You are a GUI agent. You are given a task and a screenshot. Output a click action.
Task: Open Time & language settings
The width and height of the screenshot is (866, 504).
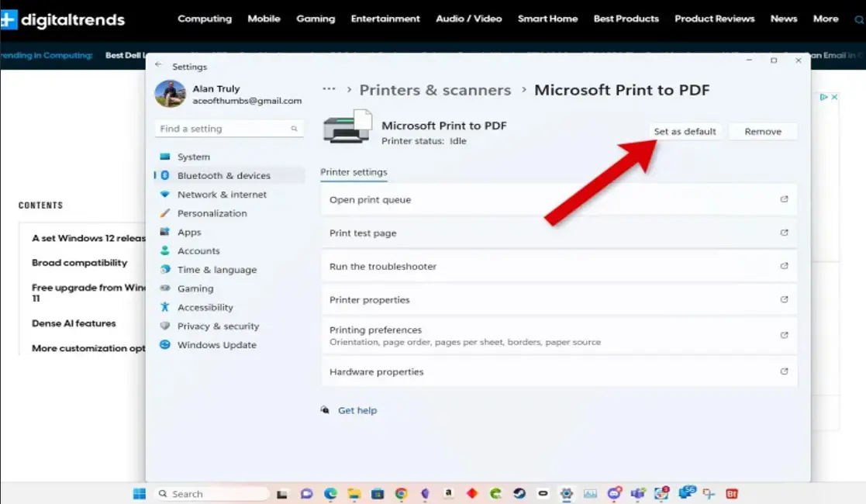(229, 270)
